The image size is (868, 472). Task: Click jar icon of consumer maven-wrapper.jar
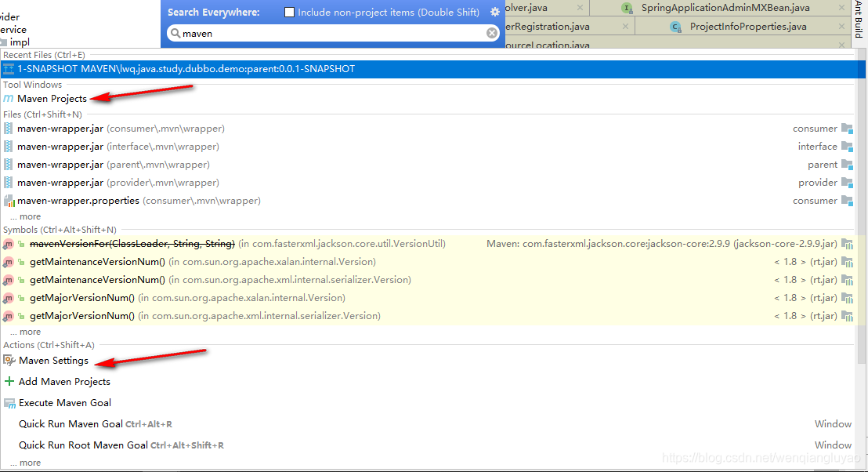point(9,129)
